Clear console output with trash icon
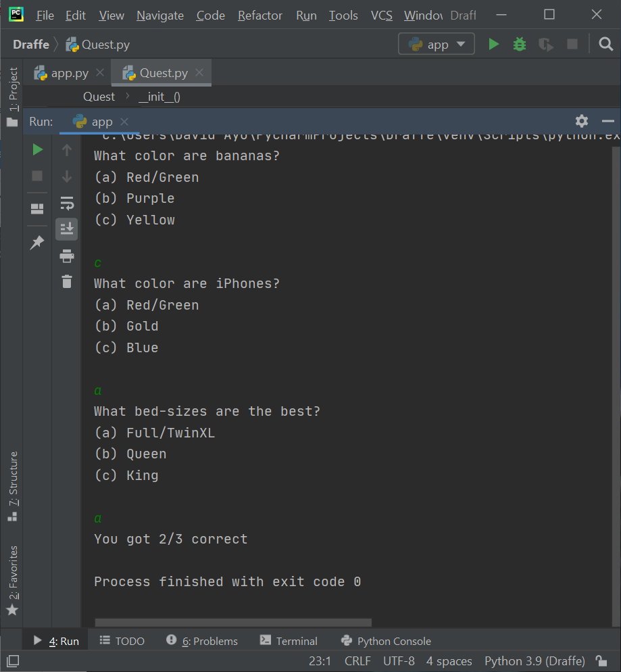Screen dimensions: 621x672 (x=66, y=281)
